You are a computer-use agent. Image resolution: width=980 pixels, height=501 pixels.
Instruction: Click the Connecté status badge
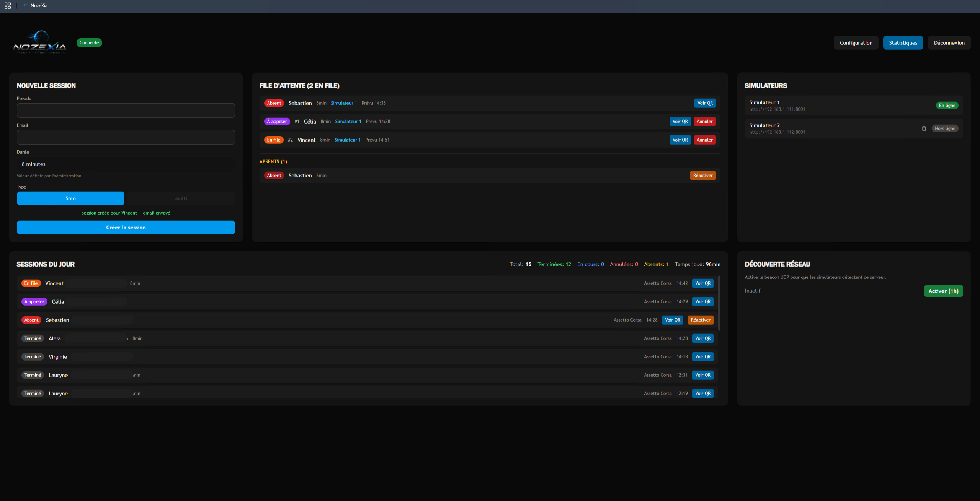89,43
